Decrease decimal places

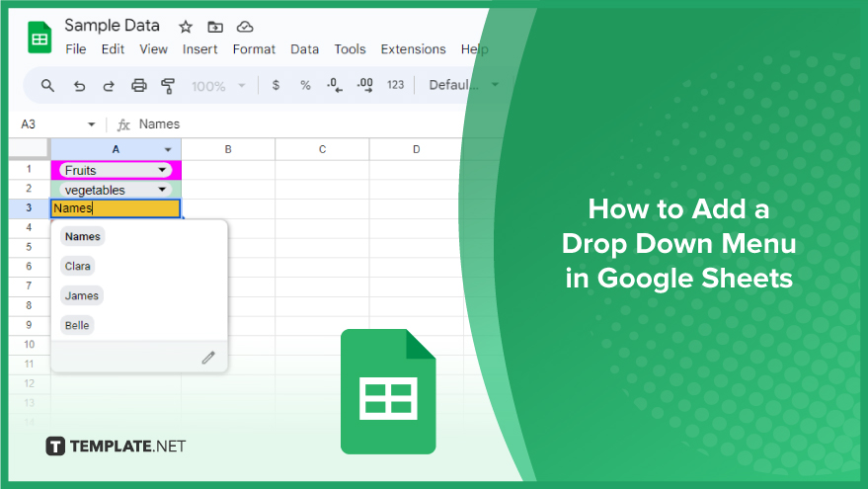[x=335, y=85]
